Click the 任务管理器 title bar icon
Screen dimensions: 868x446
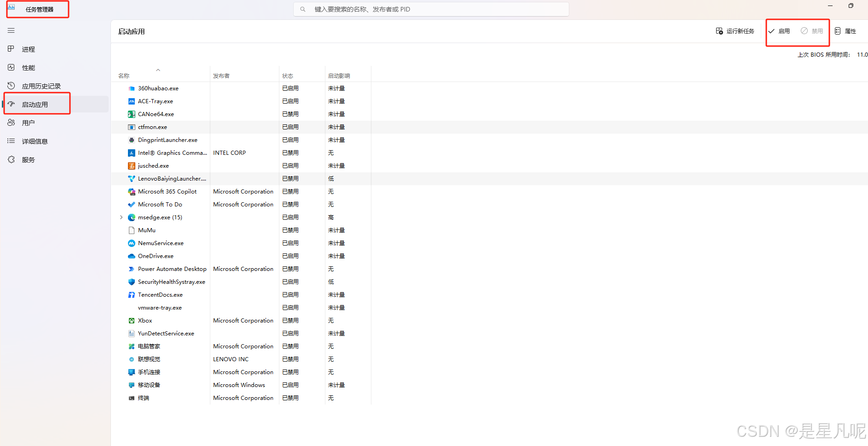[11, 8]
